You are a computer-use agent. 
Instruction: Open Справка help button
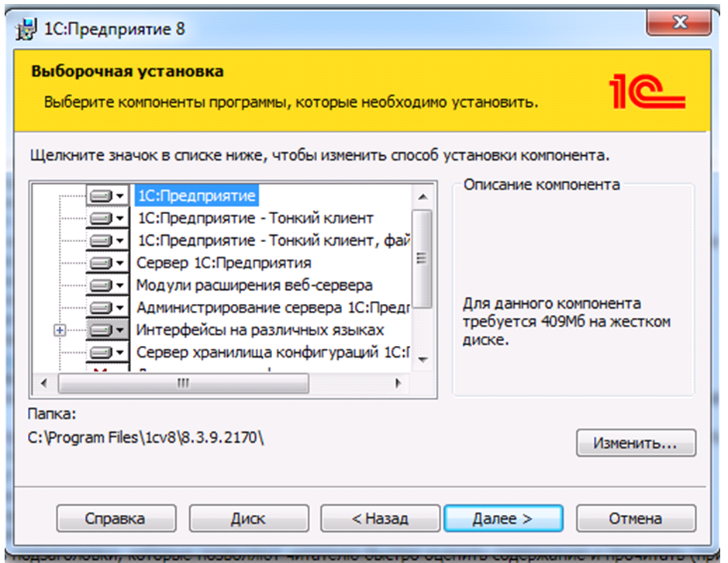tap(116, 518)
